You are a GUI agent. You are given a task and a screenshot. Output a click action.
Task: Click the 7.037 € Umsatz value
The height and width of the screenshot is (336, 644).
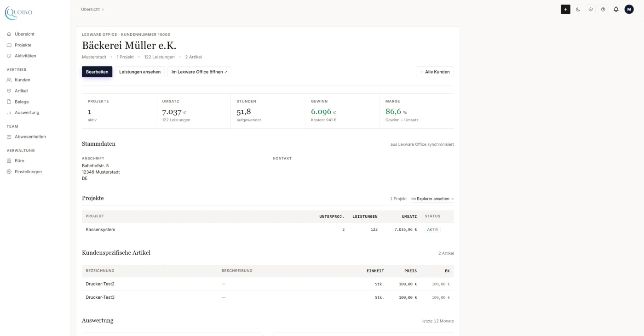174,112
